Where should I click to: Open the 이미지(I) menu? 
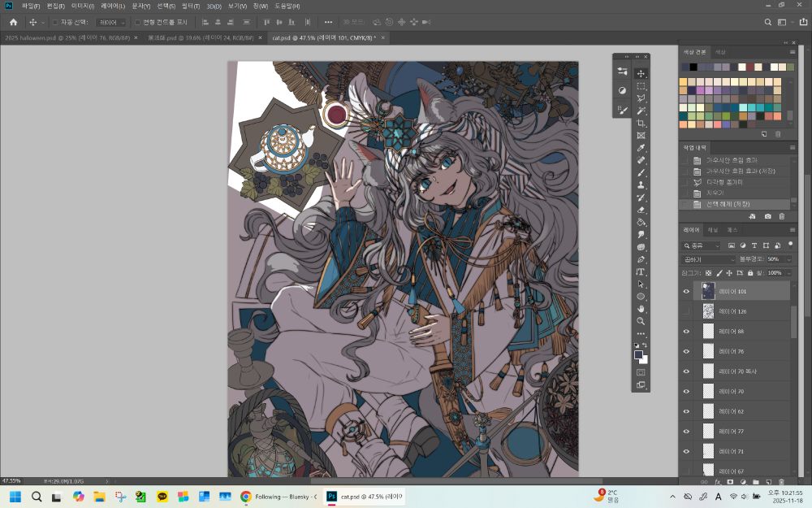click(83, 7)
